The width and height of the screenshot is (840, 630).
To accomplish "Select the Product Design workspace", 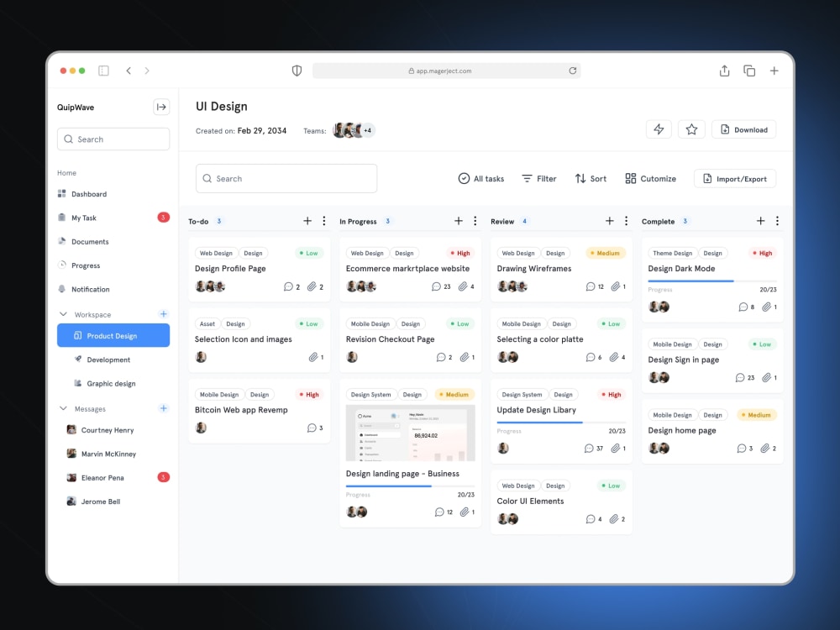I will (113, 335).
